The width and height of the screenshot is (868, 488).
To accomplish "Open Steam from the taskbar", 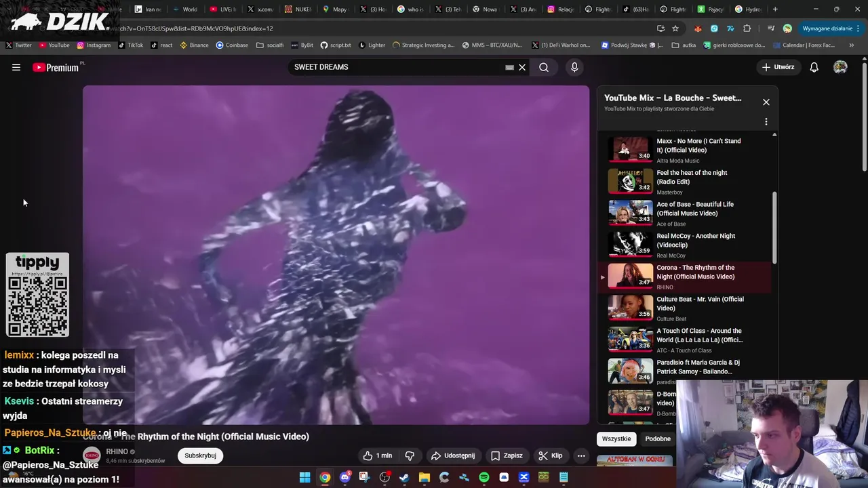I will (x=404, y=477).
